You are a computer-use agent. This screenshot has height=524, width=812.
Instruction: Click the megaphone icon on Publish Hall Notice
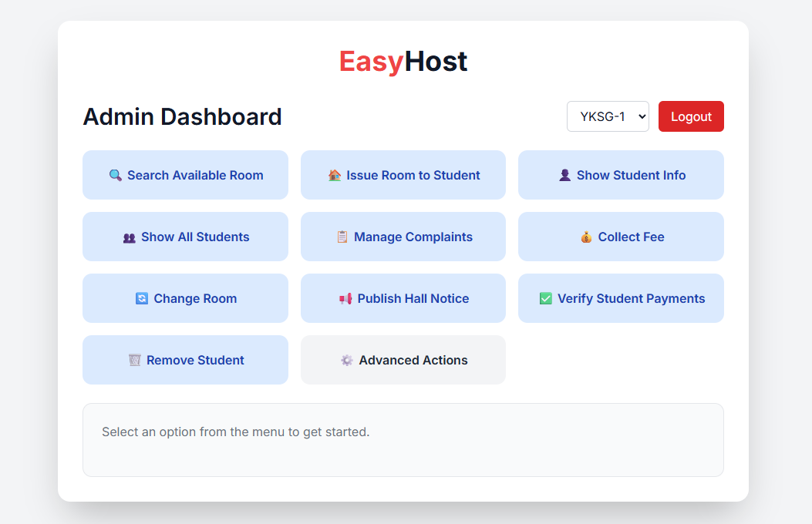(x=345, y=299)
